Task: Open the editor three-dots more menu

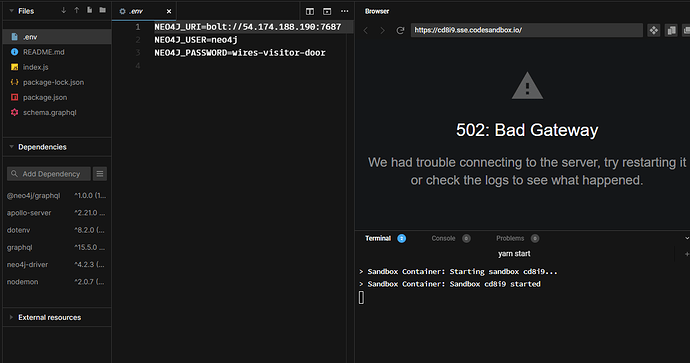Action: [x=345, y=11]
